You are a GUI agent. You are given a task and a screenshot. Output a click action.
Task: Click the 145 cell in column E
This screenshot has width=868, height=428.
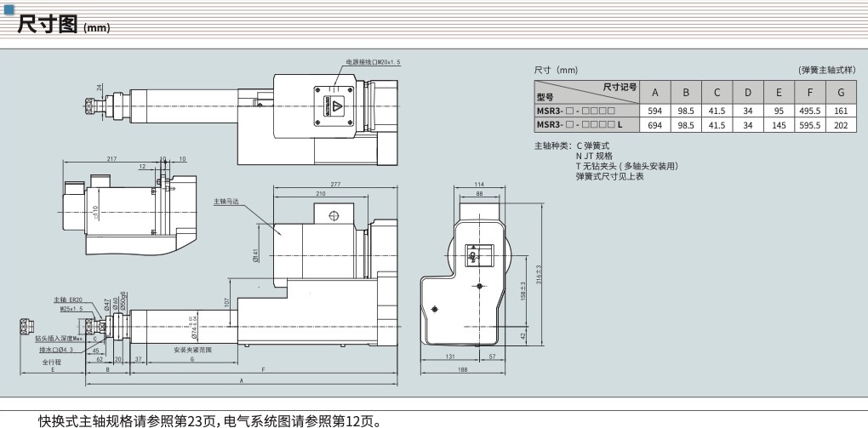coord(779,125)
